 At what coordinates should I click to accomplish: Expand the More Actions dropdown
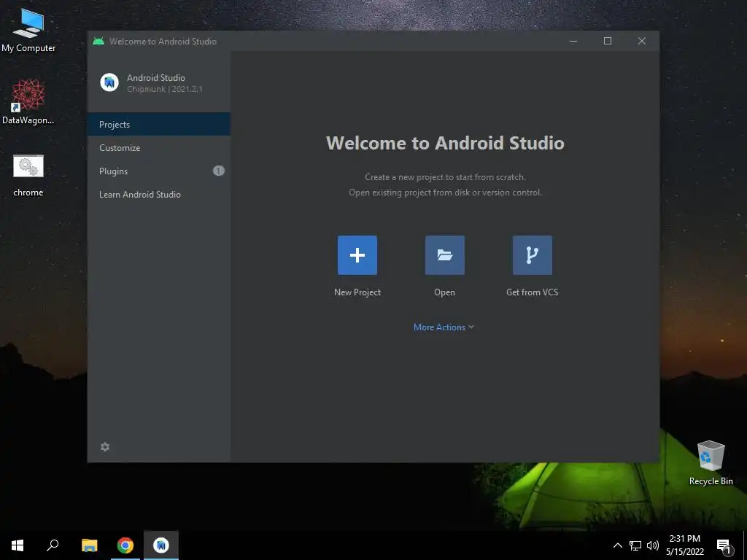444,327
